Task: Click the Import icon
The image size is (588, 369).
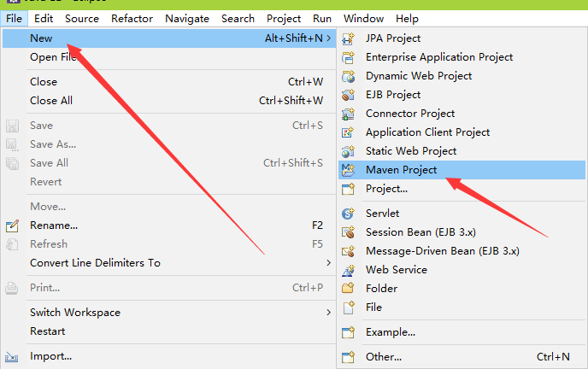Action: click(12, 357)
